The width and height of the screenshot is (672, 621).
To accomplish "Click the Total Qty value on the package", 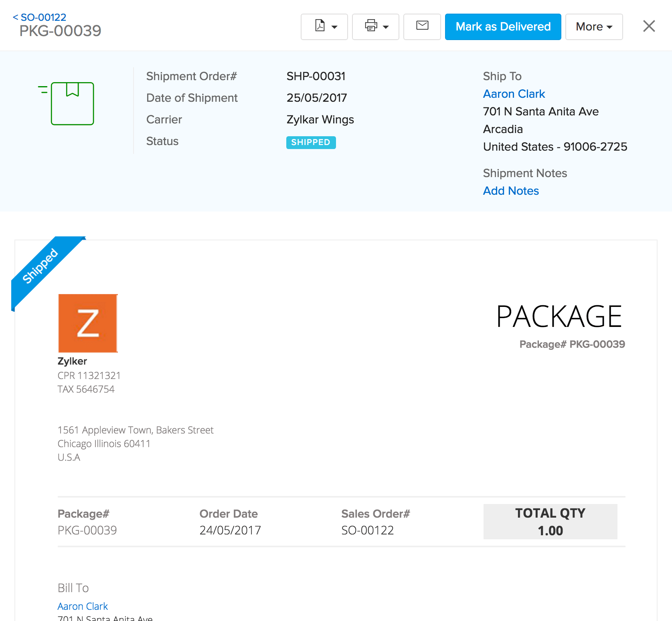I will (550, 530).
